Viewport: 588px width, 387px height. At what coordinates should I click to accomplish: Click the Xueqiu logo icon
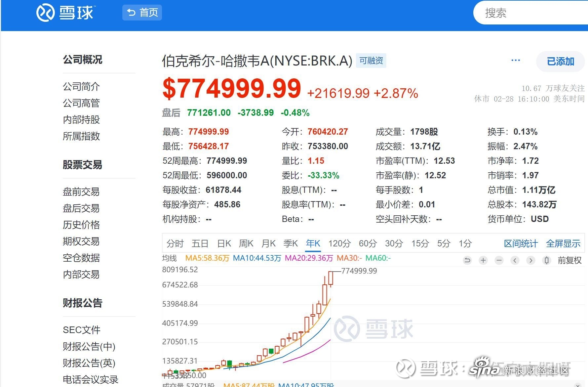click(45, 13)
